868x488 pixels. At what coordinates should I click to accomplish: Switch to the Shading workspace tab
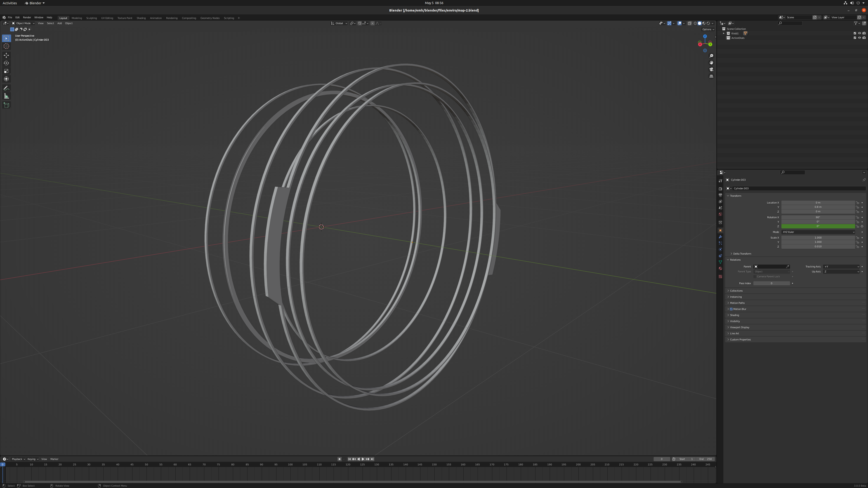141,18
